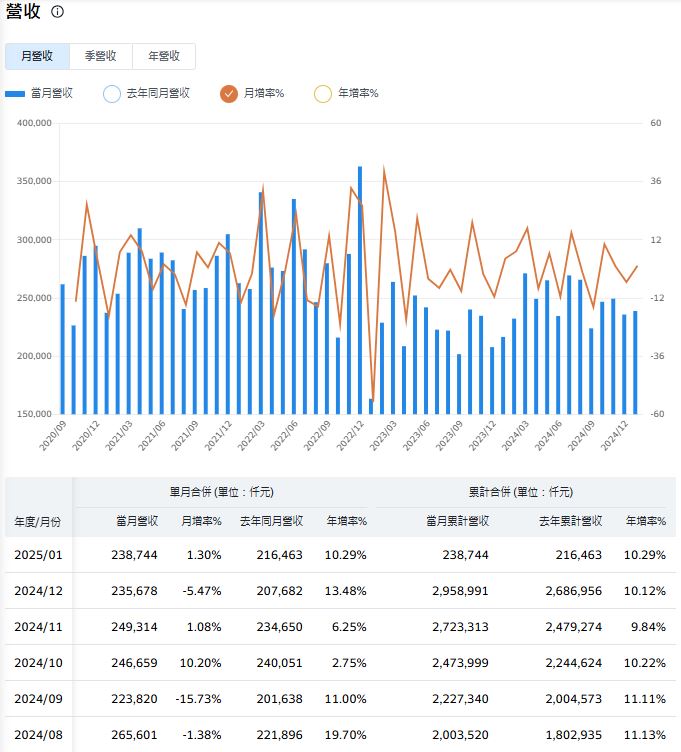
Task: Click the 2024/09 row date cell
Action: [38, 699]
